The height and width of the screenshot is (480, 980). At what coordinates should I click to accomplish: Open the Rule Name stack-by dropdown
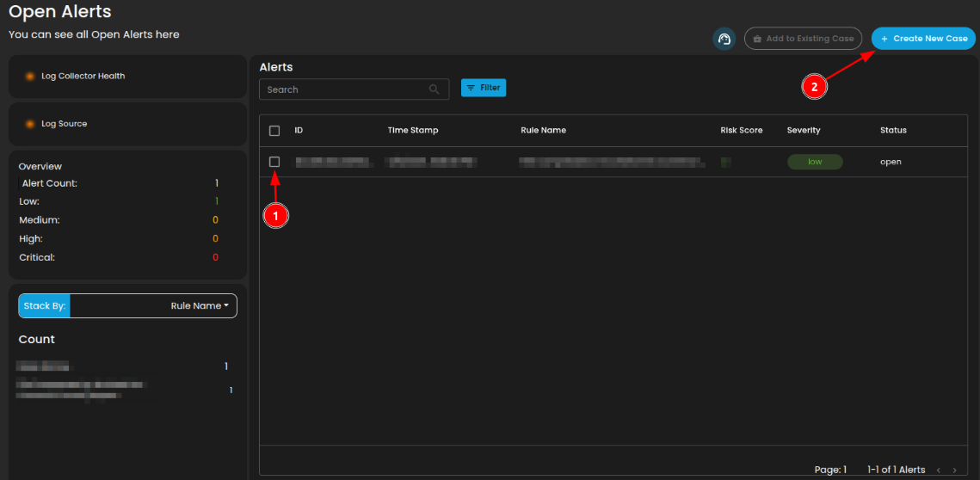click(200, 306)
